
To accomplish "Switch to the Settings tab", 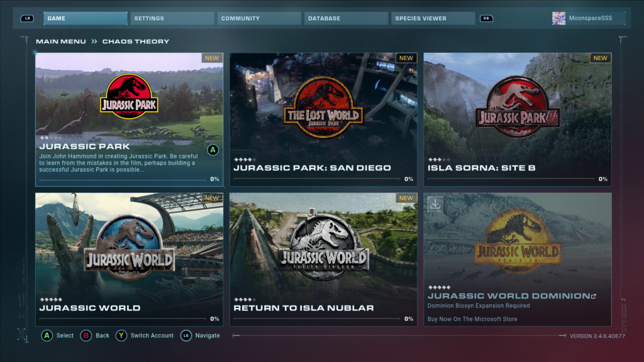I will tap(172, 18).
